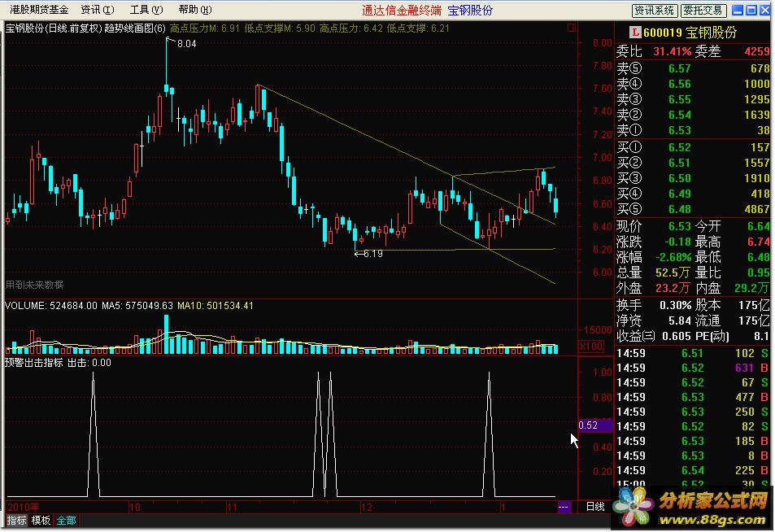Click the 涨幅 -2.68% value
Viewport: 775px width, 532px height.
coord(673,257)
